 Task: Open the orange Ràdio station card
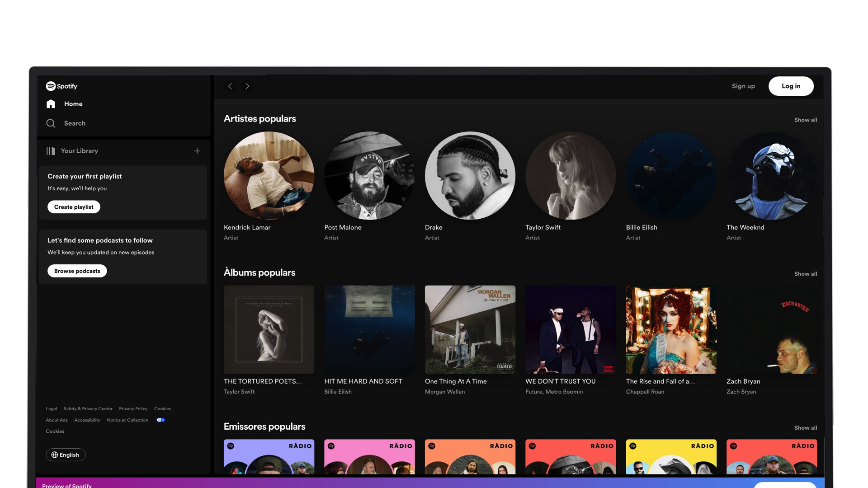pyautogui.click(x=470, y=457)
